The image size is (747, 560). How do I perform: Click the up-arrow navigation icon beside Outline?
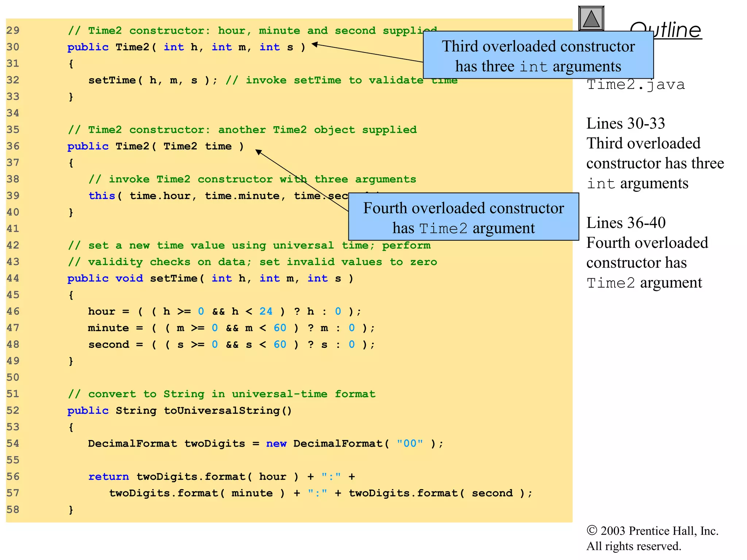tap(591, 19)
